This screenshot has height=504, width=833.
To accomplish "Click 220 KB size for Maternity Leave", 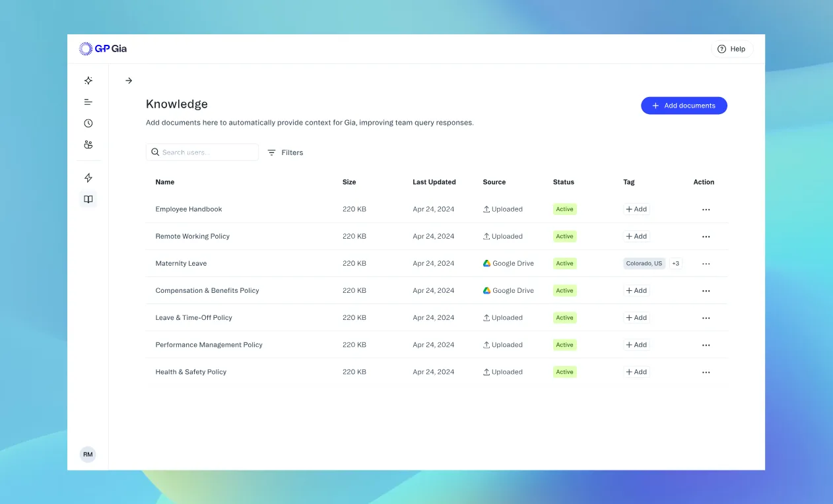I will click(354, 263).
